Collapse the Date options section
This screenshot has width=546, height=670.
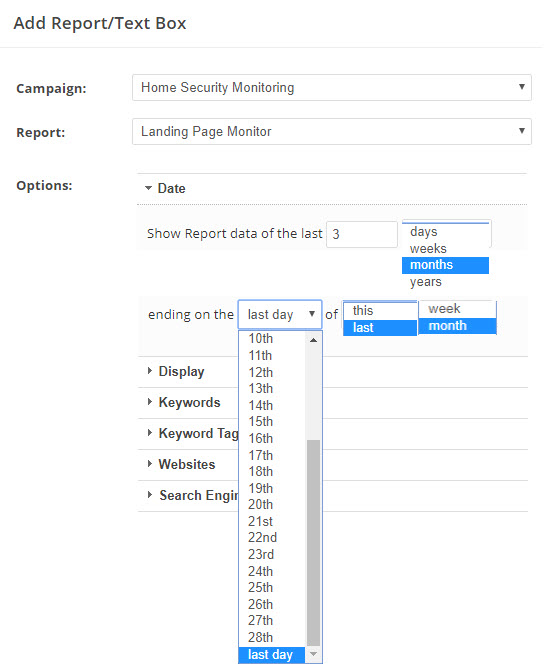[165, 188]
